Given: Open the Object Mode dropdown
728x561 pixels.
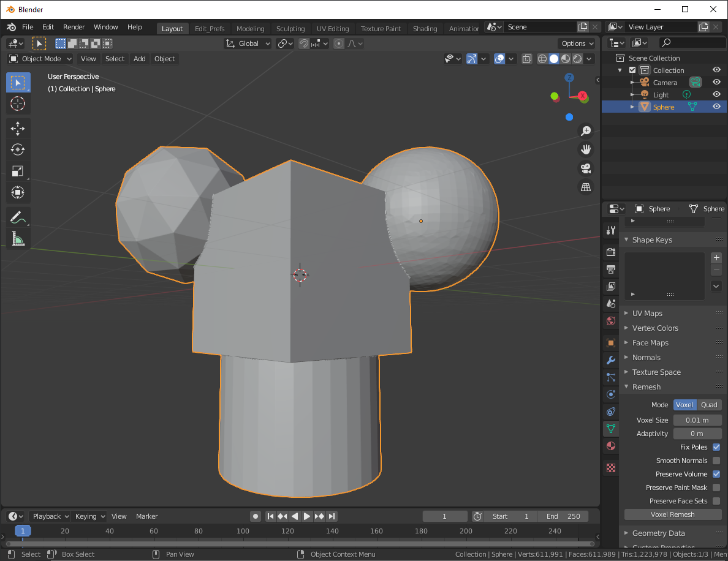Looking at the screenshot, I should 40,59.
